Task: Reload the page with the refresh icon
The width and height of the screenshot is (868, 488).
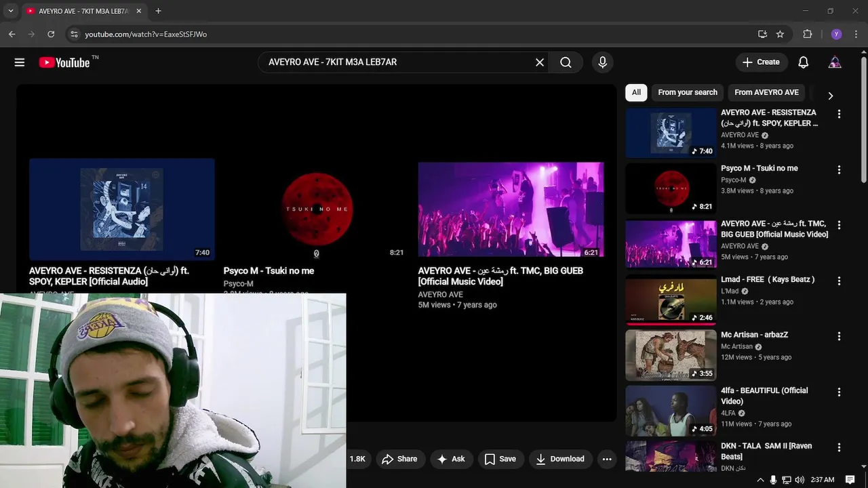Action: click(x=51, y=34)
